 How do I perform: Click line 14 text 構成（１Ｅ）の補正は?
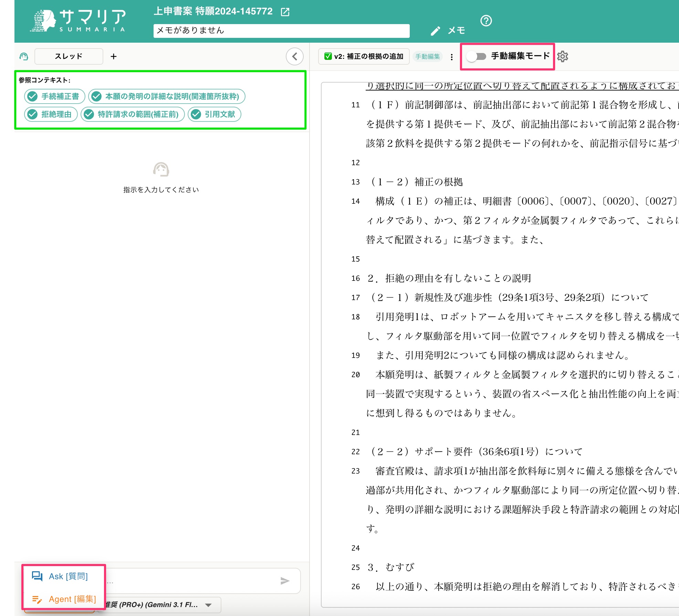pos(424,201)
